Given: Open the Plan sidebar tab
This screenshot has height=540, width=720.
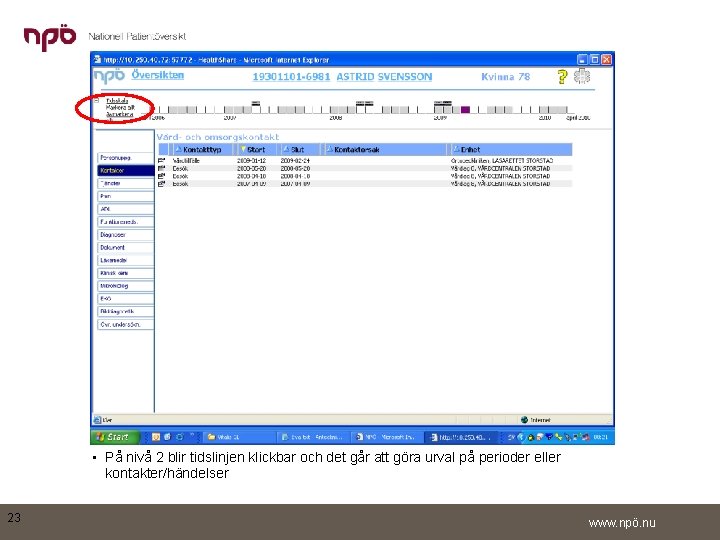Looking at the screenshot, I should (125, 196).
